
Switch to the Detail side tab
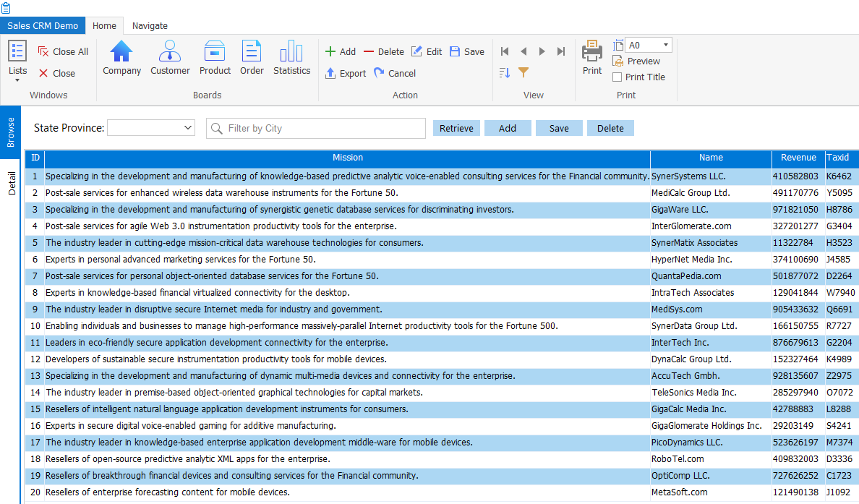pyautogui.click(x=12, y=184)
